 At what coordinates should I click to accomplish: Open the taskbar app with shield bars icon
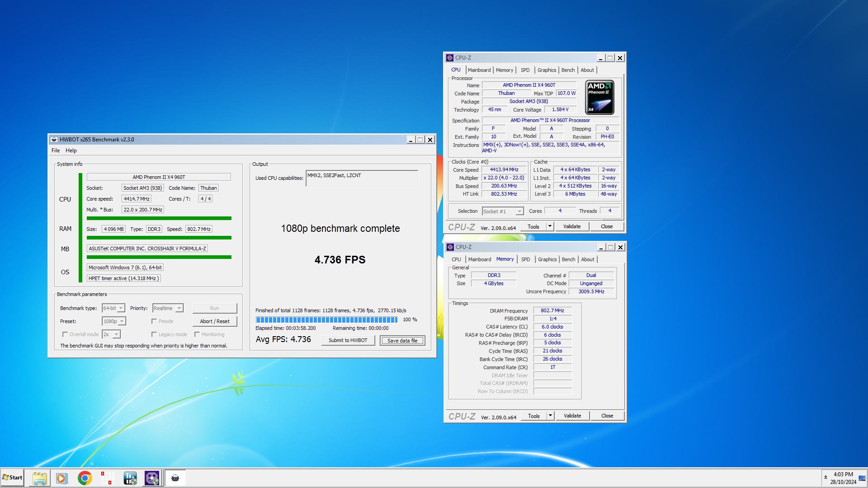[x=130, y=478]
